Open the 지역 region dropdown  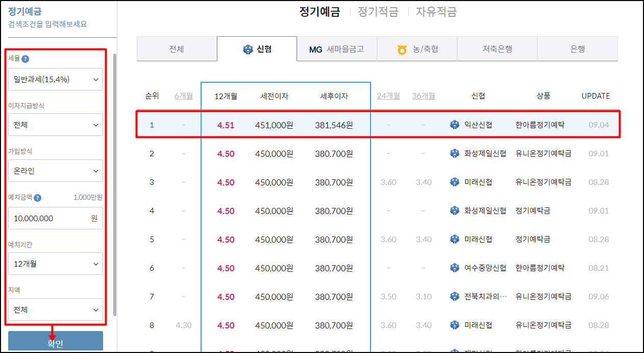(55, 309)
